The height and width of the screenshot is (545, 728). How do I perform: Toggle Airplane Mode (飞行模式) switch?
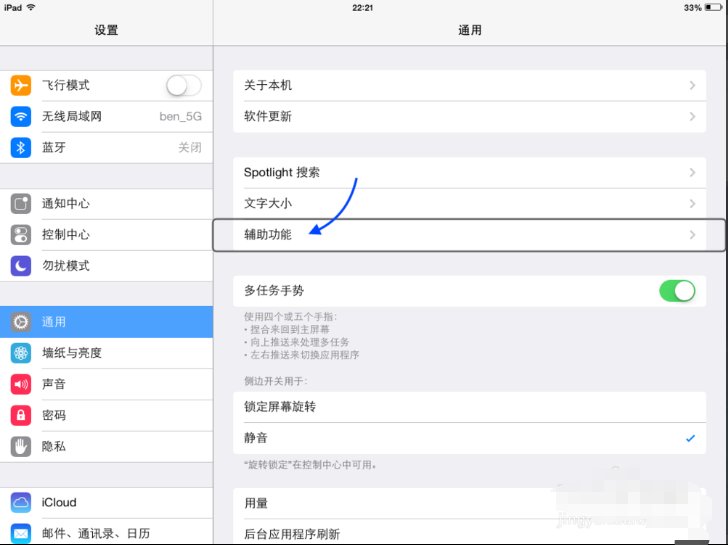click(x=184, y=85)
